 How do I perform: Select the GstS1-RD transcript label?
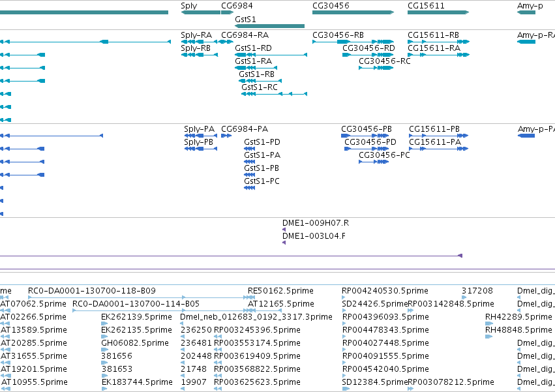tap(253, 48)
